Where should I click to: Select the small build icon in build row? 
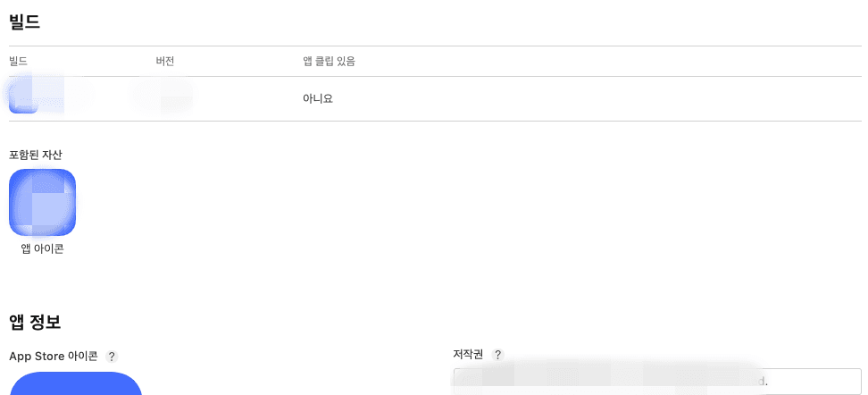23,98
